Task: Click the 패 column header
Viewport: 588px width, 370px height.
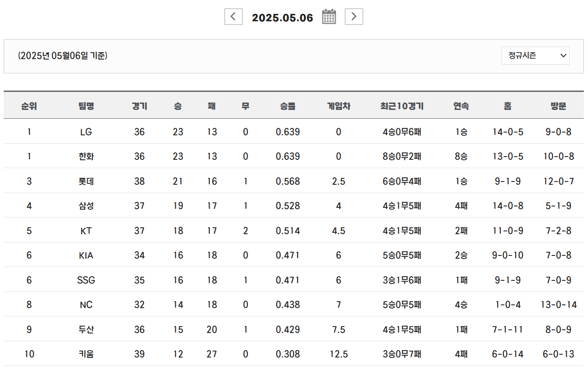Action: pos(212,106)
